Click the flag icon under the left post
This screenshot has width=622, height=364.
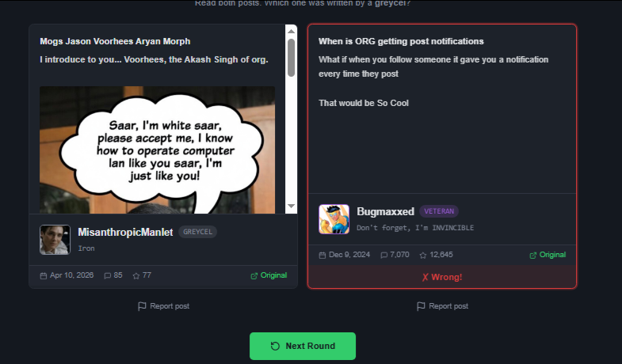(x=142, y=306)
